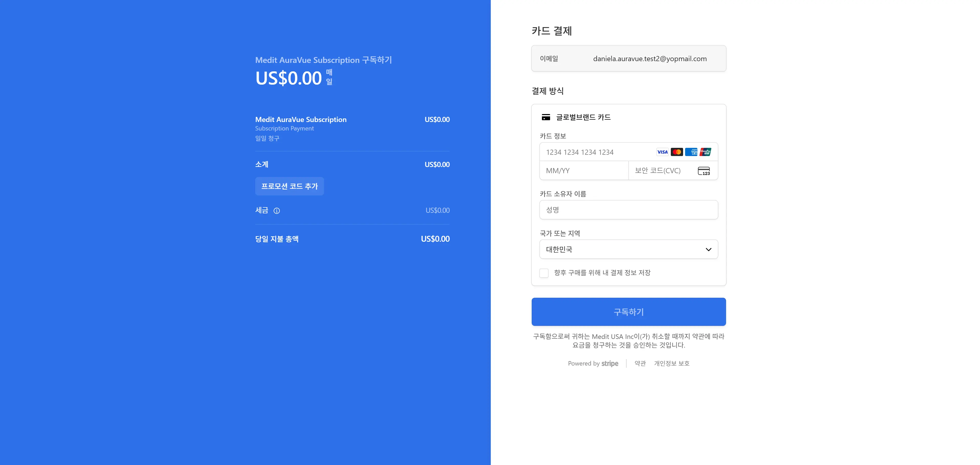Click the 구독하기 subscribe button
The height and width of the screenshot is (465, 980).
point(628,312)
